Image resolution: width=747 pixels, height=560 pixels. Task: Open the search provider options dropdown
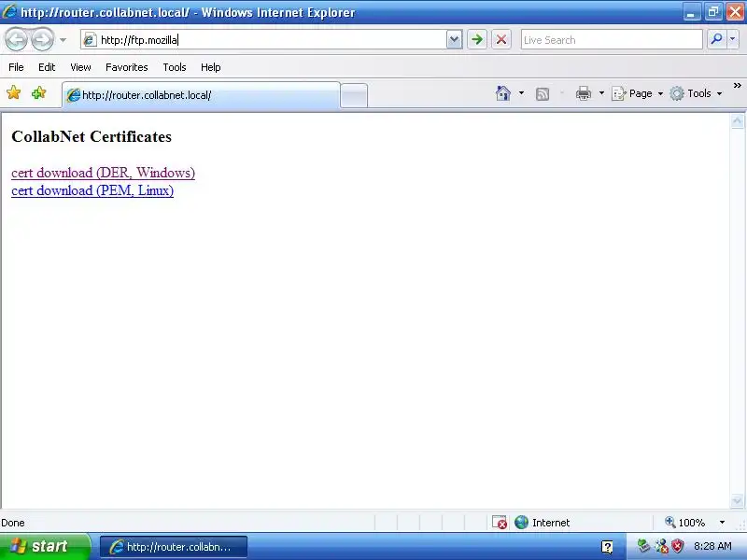733,39
